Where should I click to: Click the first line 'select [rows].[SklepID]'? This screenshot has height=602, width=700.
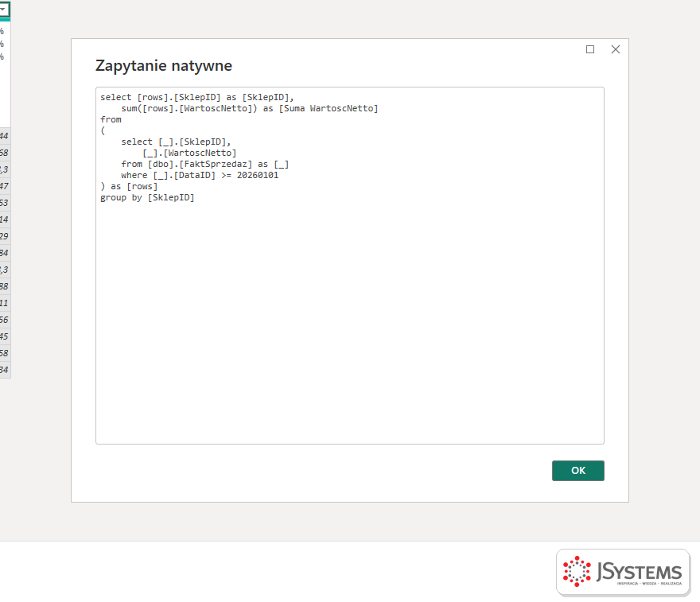coord(197,97)
